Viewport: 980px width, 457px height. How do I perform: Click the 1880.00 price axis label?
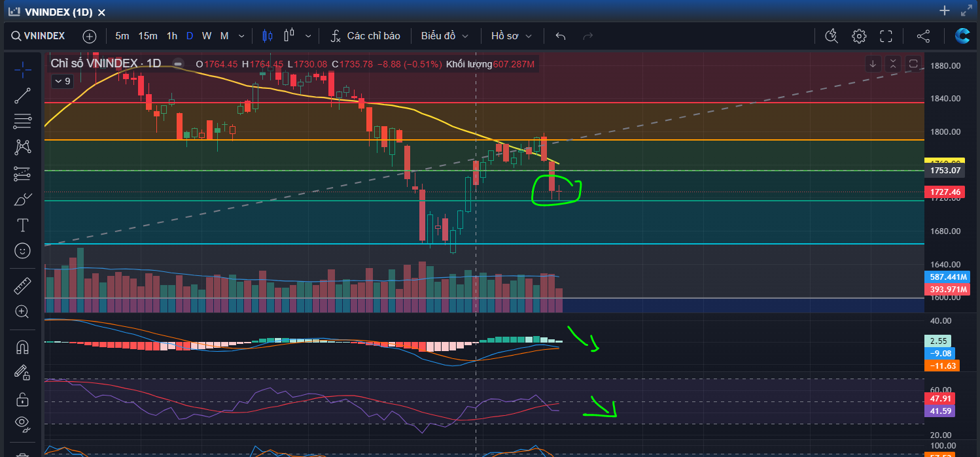tap(947, 66)
